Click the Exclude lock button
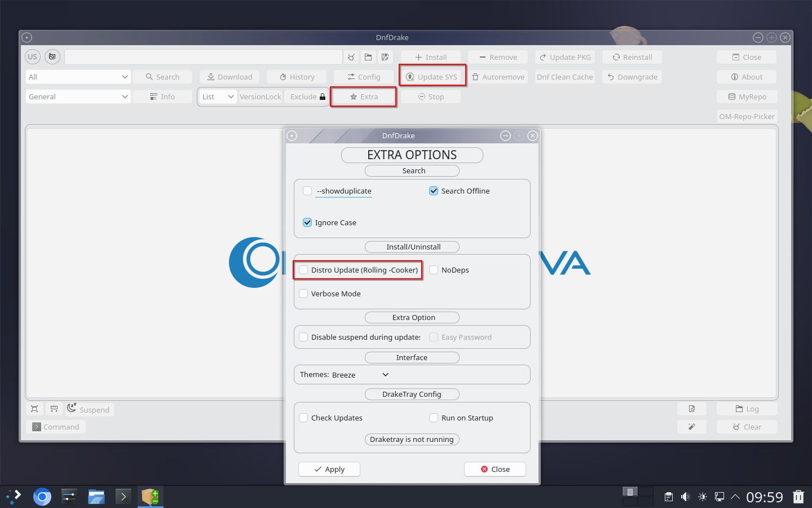The width and height of the screenshot is (812, 508). point(307,97)
